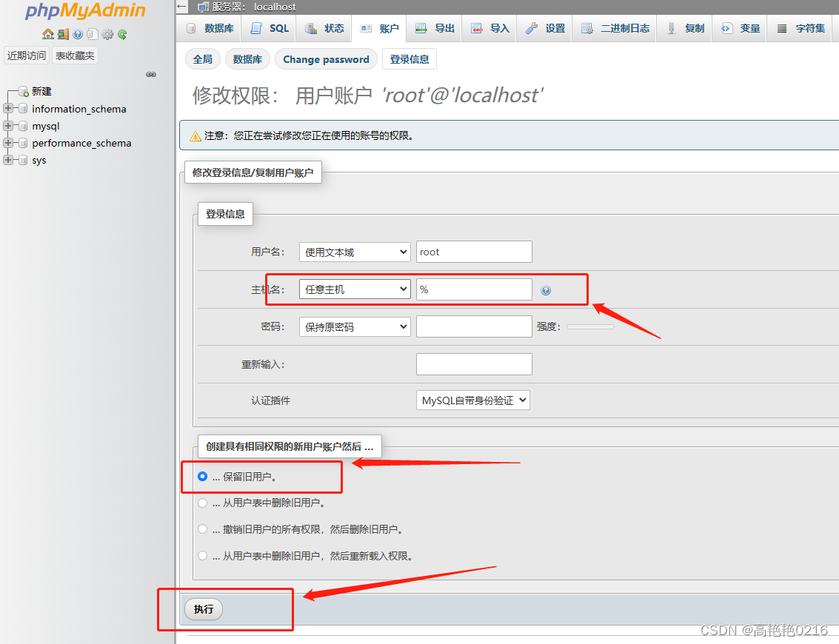Click the 变量 tab's variables icon
The width and height of the screenshot is (839, 644).
[726, 28]
